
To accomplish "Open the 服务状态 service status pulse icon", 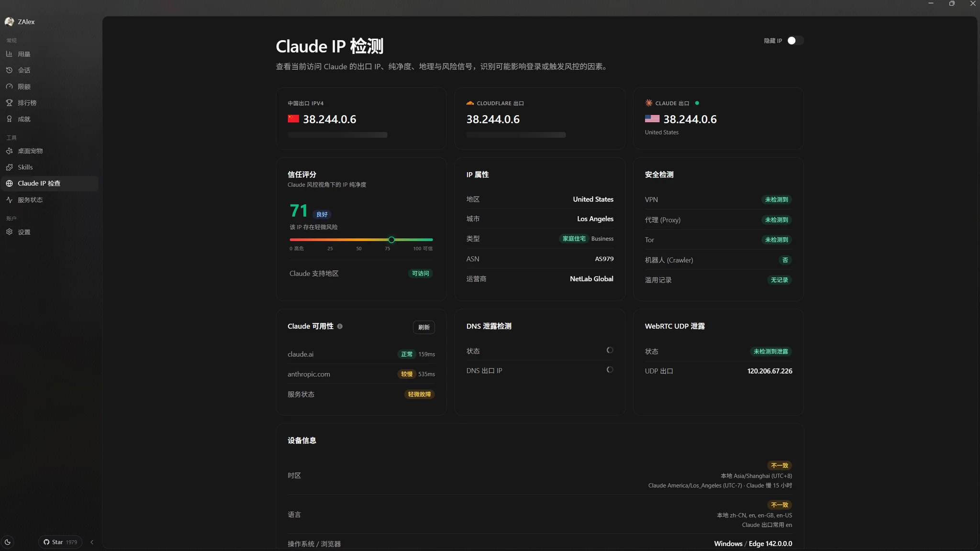I will tap(9, 200).
